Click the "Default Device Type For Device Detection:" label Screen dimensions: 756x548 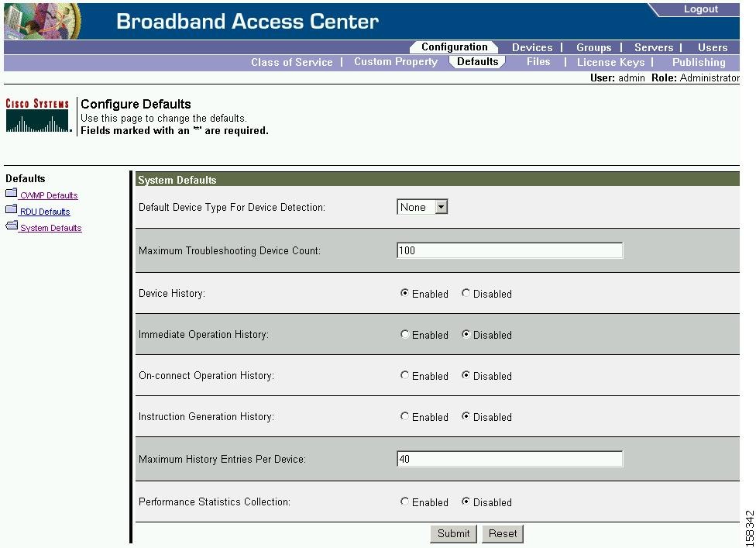coord(232,208)
